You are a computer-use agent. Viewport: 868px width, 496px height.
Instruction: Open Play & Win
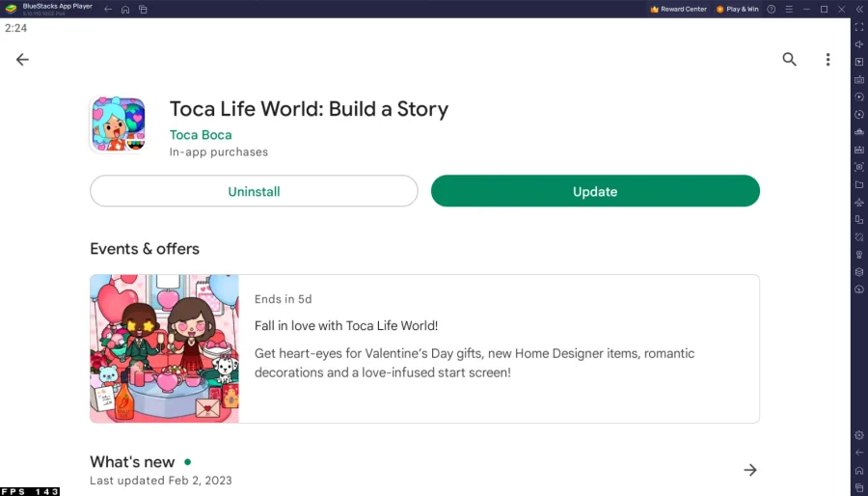coord(738,10)
